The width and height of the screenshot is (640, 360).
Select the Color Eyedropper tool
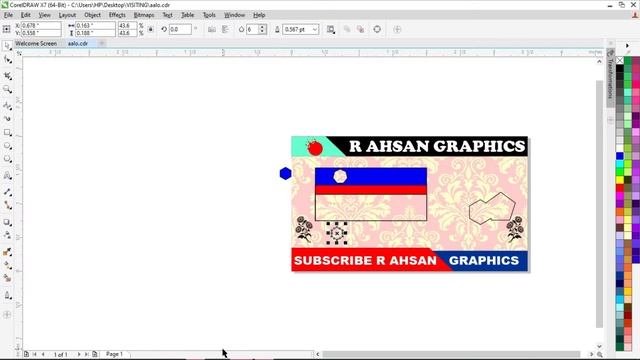pos(7,252)
